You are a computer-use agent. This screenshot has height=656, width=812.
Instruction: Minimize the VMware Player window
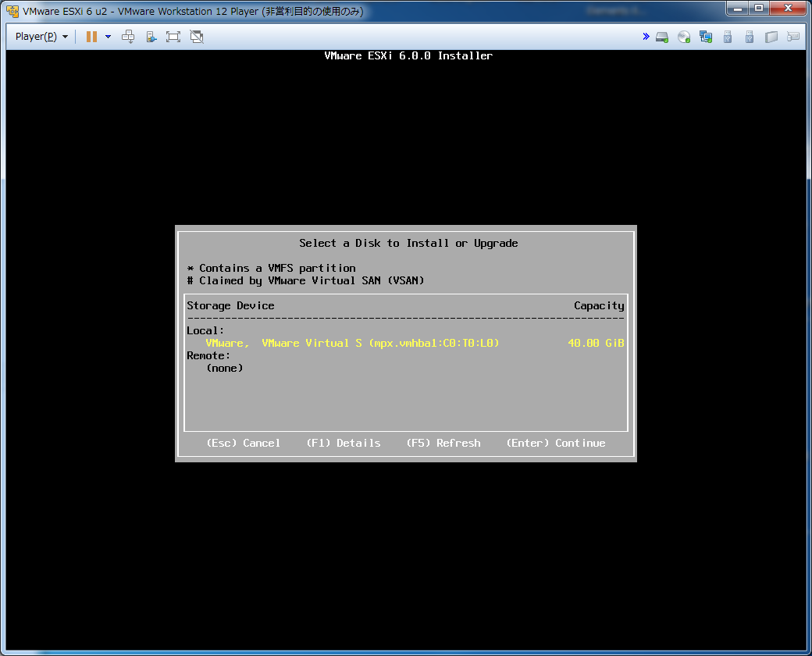[737, 9]
